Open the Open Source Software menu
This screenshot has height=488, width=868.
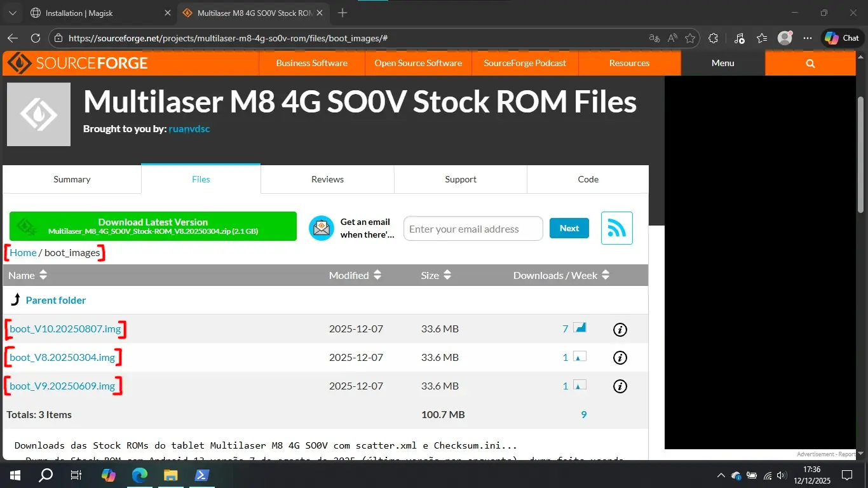tap(418, 63)
